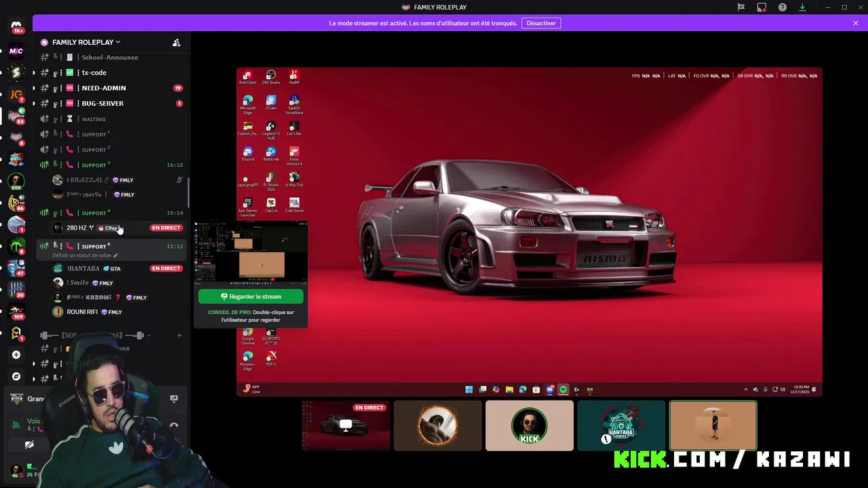Open Discord direct messages home icon

point(16,27)
